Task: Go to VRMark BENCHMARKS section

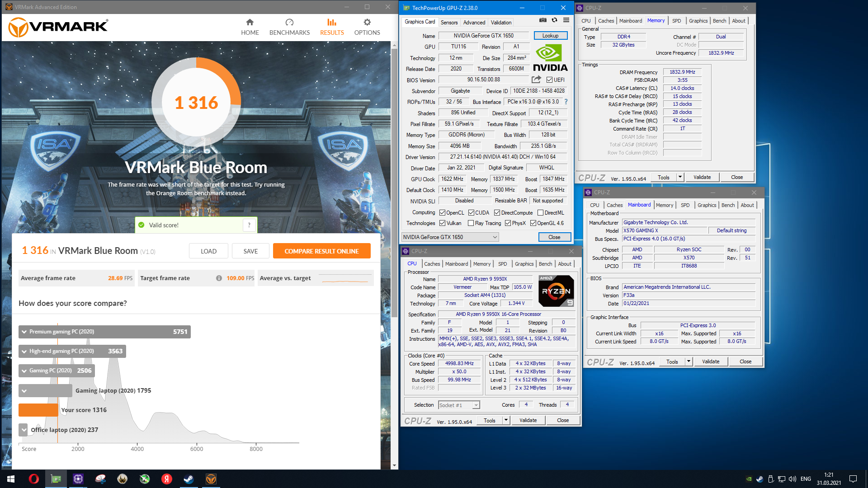Action: 289,27
